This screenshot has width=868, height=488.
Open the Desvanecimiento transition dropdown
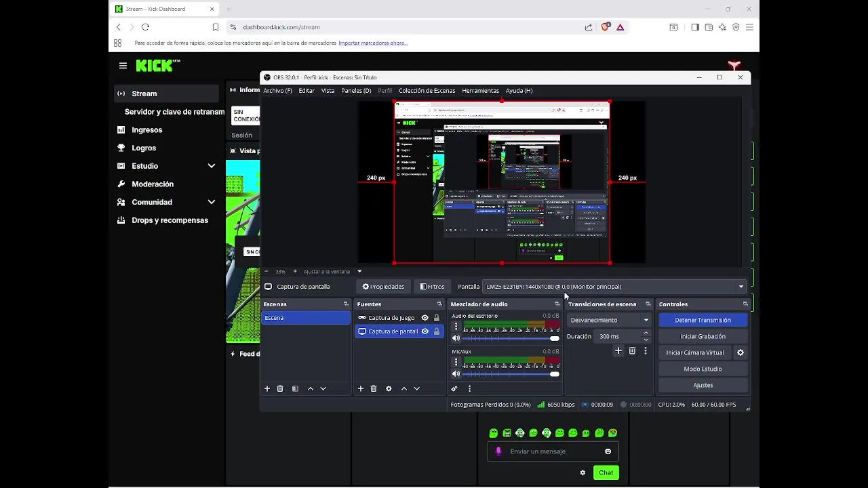(x=609, y=320)
